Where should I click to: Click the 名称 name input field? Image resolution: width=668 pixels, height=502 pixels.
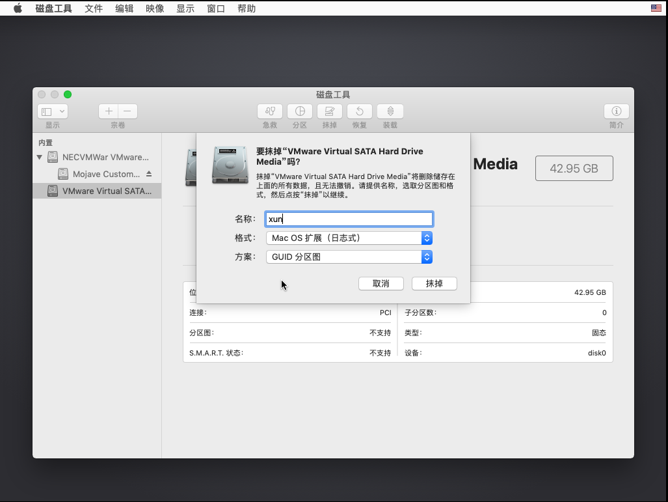click(349, 219)
